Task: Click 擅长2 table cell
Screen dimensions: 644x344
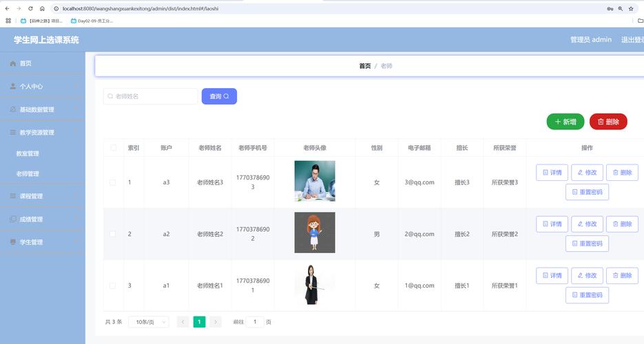Action: tap(462, 234)
